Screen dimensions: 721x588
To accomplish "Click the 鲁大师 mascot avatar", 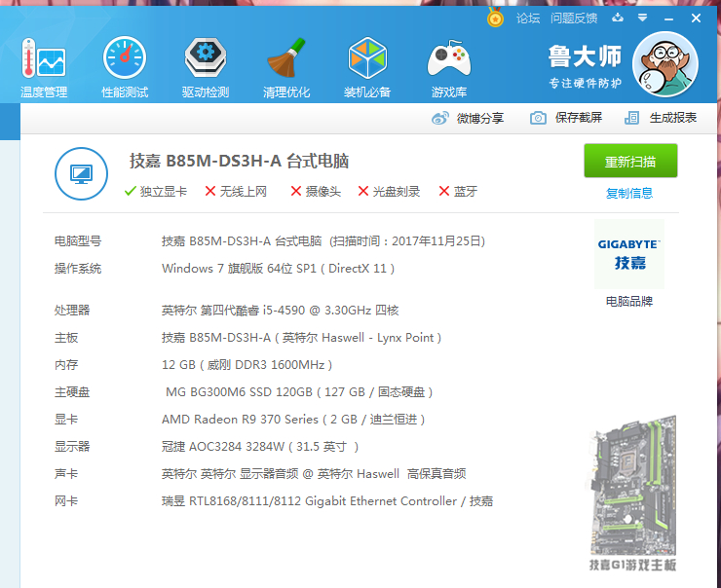I will [664, 64].
